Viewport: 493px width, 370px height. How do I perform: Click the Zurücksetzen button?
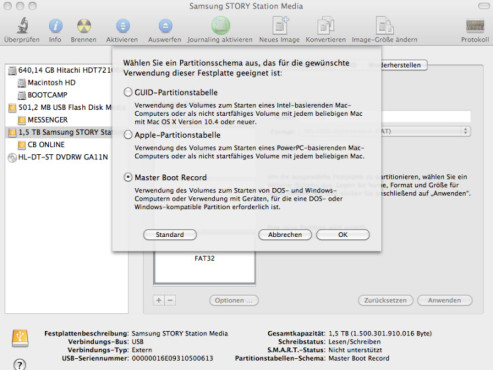pos(386,300)
